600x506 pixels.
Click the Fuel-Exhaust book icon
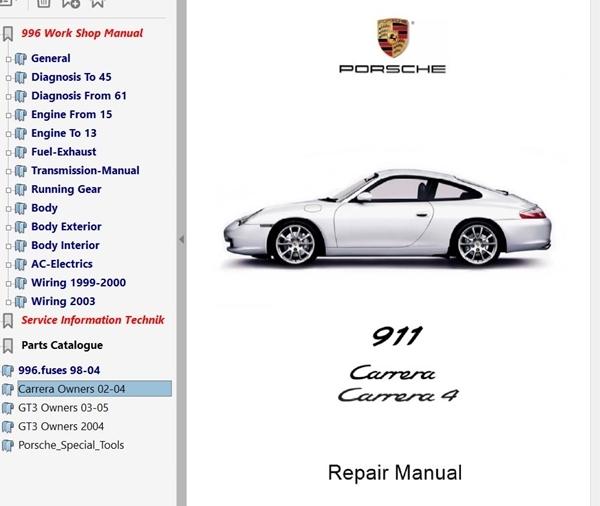point(21,152)
